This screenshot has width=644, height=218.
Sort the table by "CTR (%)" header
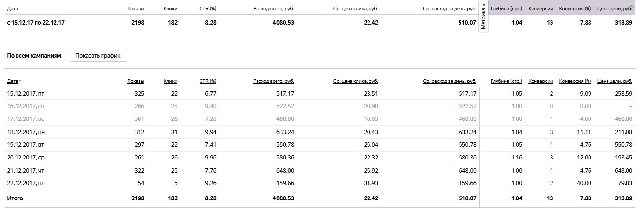click(x=207, y=81)
